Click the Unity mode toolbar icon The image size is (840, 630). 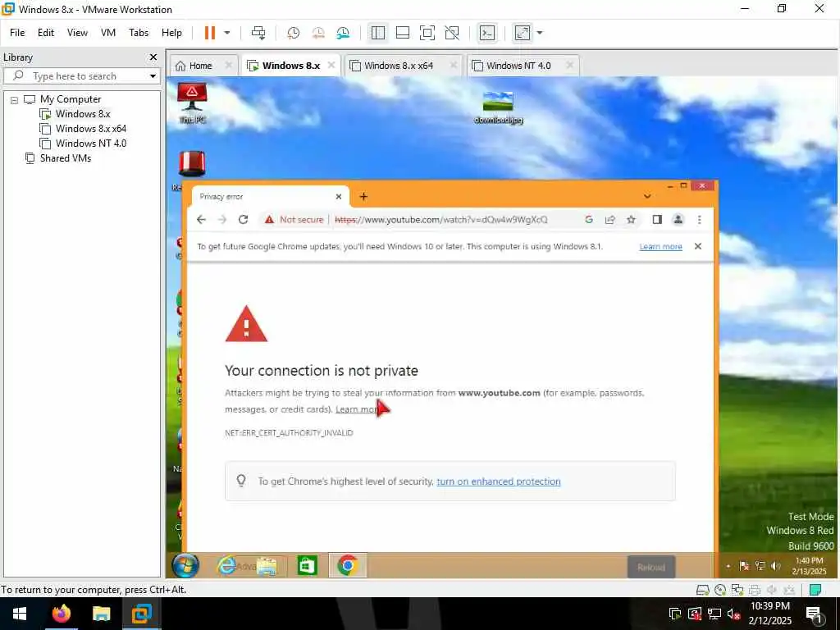[452, 33]
